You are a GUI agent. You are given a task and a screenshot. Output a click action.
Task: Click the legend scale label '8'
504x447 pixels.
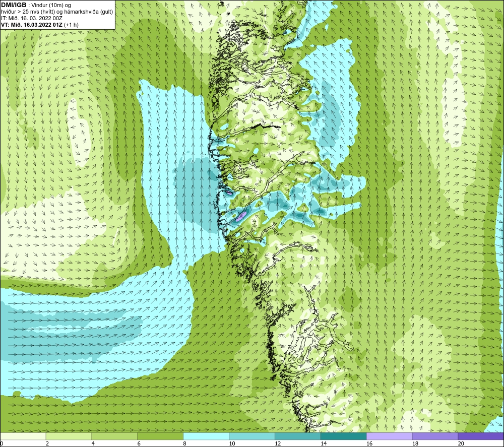tap(185, 444)
